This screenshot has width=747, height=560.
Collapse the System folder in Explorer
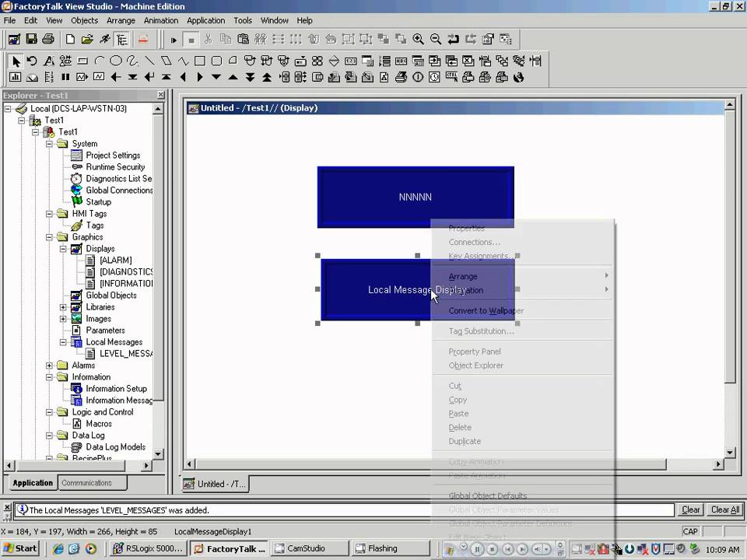50,144
